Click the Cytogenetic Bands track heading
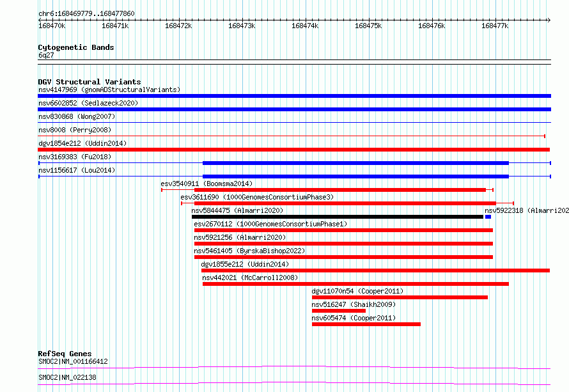 pos(76,47)
